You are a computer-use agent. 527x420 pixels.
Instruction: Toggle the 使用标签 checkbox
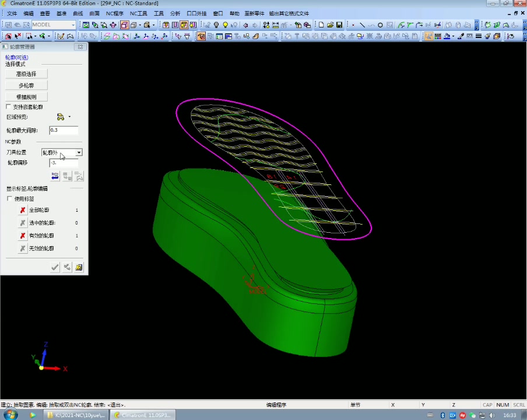pyautogui.click(x=9, y=199)
